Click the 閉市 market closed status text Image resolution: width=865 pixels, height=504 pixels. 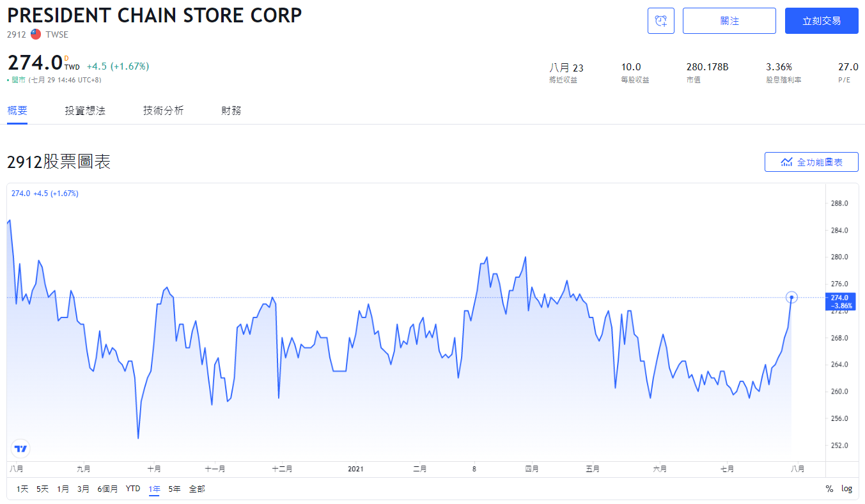coord(18,80)
